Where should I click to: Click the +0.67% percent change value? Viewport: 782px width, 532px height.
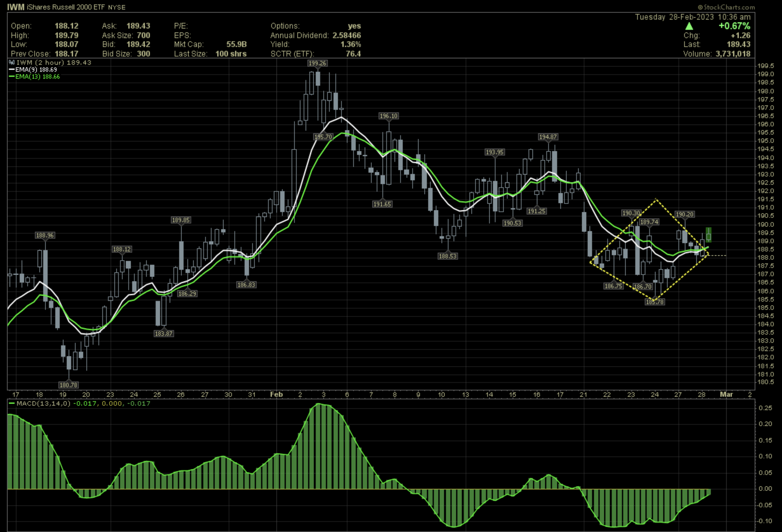tap(735, 26)
